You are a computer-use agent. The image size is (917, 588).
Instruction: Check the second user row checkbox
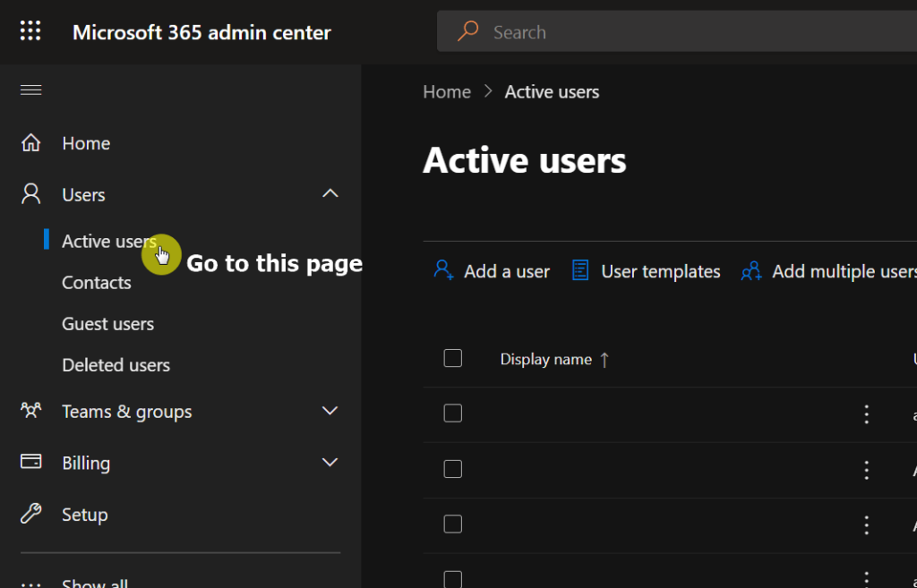click(x=452, y=469)
